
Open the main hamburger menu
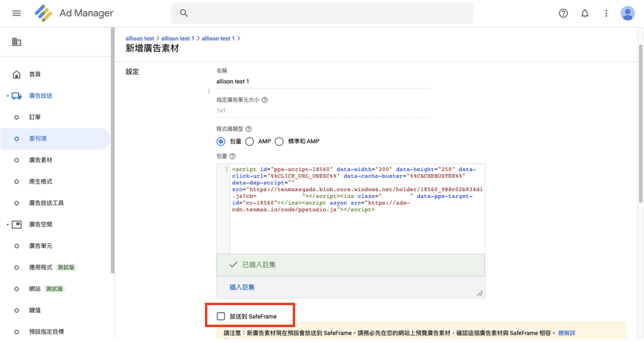point(16,13)
